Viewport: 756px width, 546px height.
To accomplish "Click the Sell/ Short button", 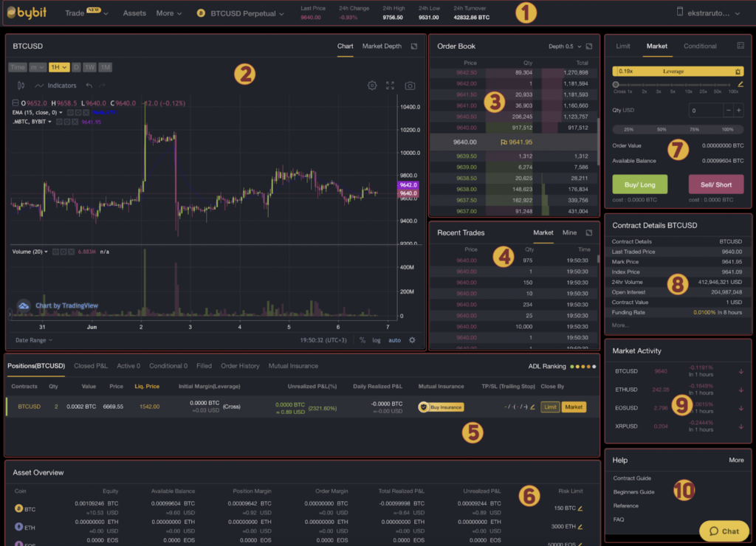I will click(x=716, y=184).
